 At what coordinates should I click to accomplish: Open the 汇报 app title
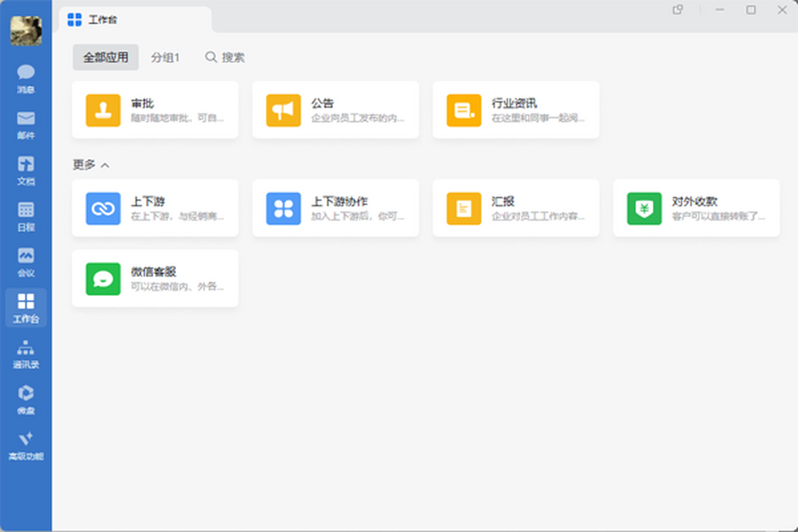[x=503, y=201]
